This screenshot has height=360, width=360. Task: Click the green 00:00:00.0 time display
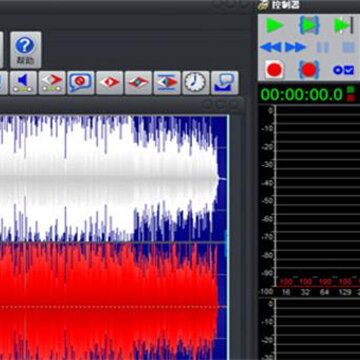(302, 95)
